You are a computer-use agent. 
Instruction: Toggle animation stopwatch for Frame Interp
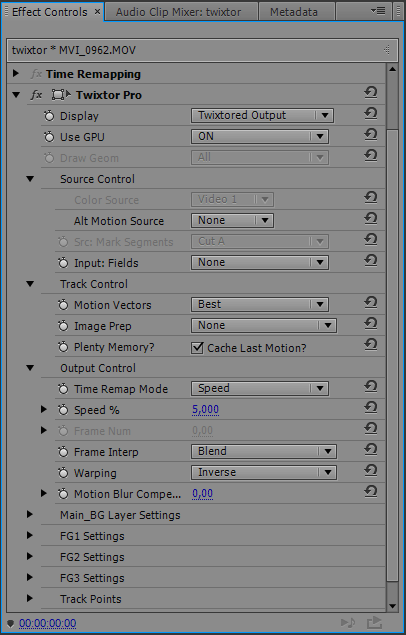(x=63, y=452)
